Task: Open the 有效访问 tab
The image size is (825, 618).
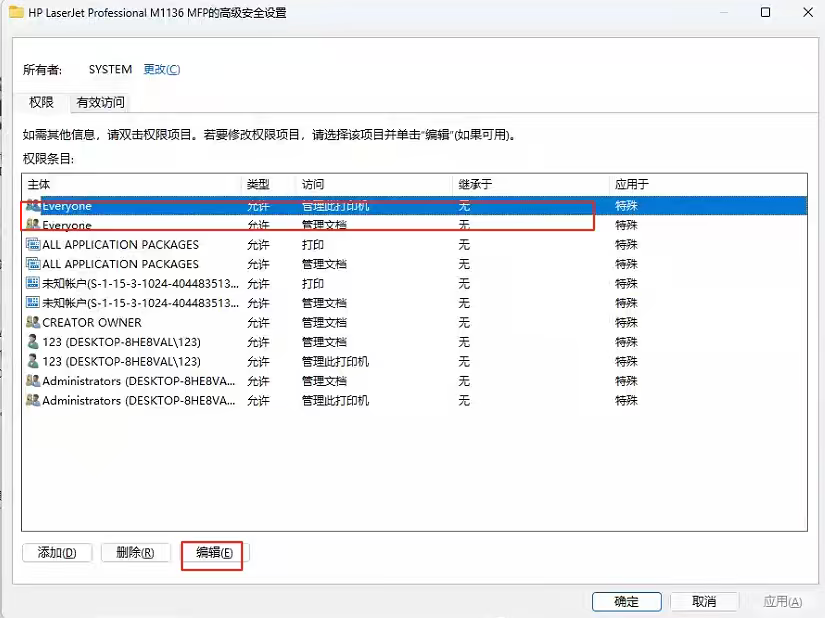Action: [x=100, y=102]
